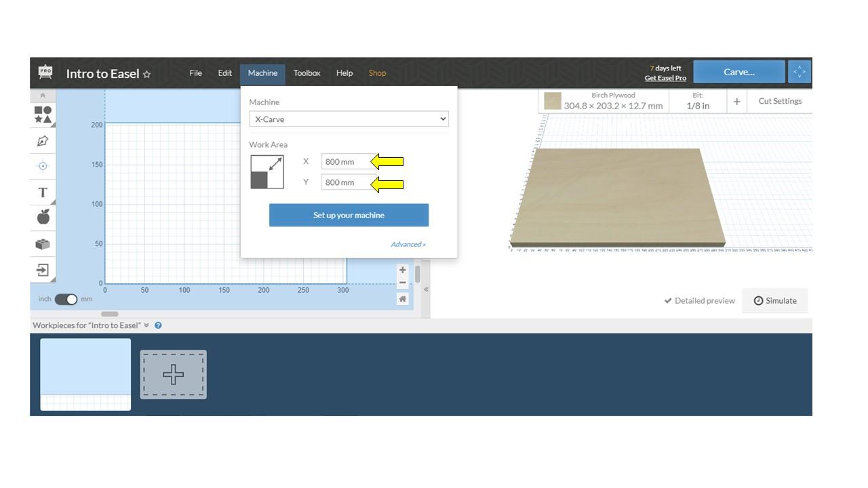Click the plus icon next to Bit
The image size is (868, 488).
point(736,102)
